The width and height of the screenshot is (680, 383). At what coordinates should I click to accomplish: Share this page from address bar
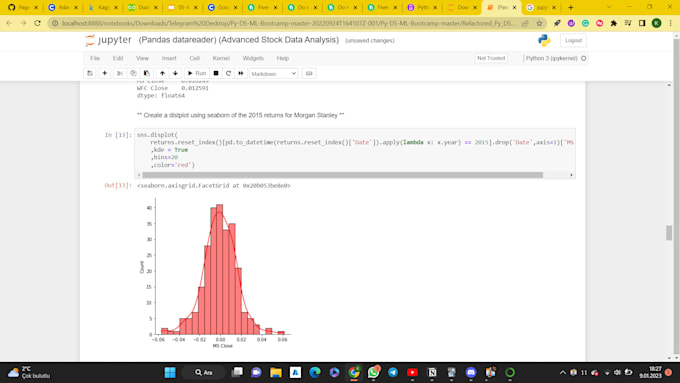[x=525, y=23]
